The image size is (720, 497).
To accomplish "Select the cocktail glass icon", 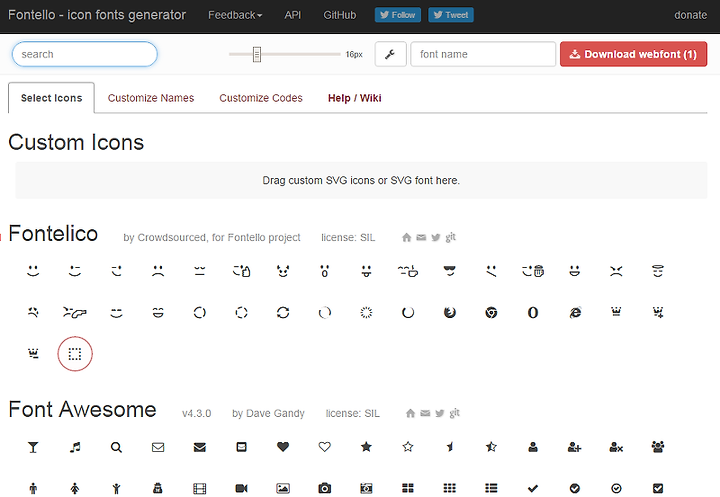I will pyautogui.click(x=33, y=447).
